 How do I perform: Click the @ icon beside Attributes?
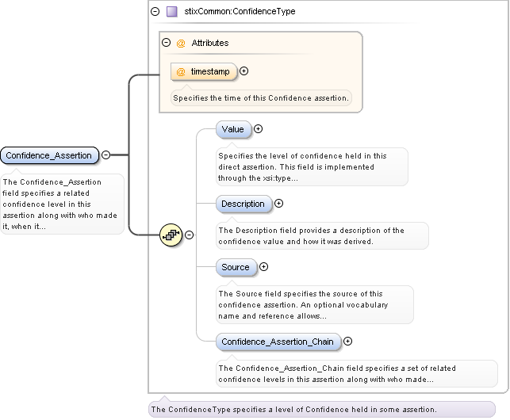[x=181, y=43]
